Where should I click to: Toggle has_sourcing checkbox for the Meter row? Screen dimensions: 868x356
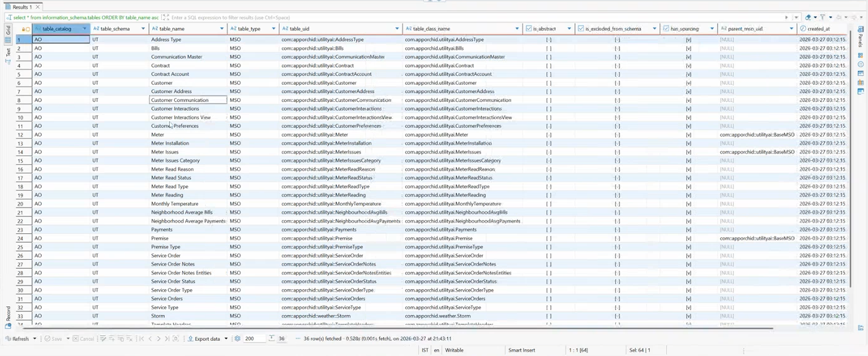pos(689,135)
